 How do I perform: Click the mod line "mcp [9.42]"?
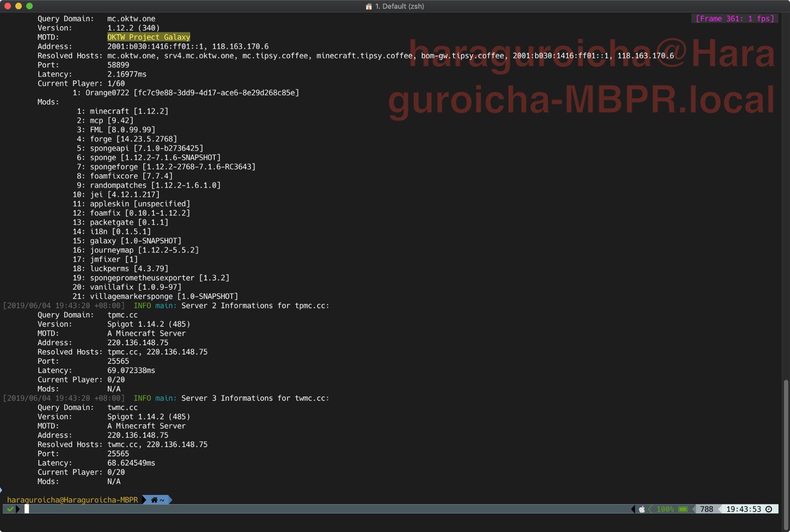pos(112,120)
